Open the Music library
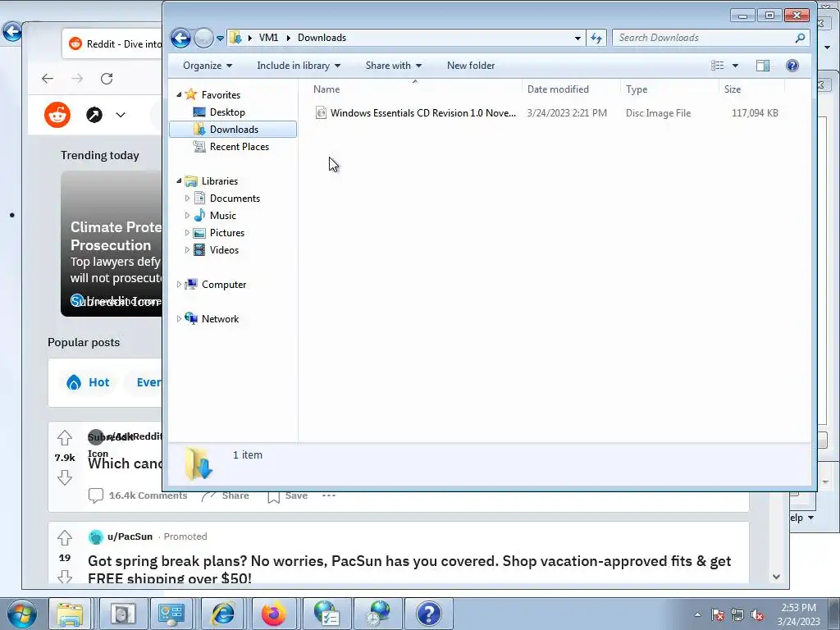This screenshot has width=840, height=630. click(x=223, y=216)
